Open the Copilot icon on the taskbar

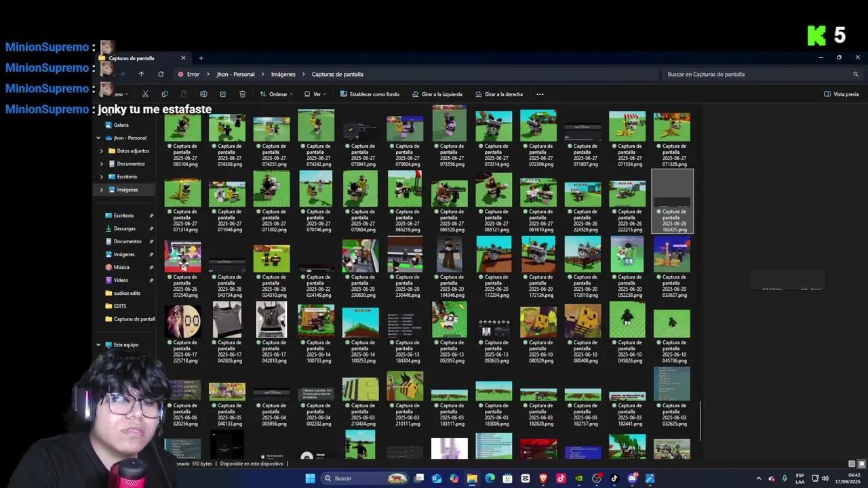click(x=454, y=479)
